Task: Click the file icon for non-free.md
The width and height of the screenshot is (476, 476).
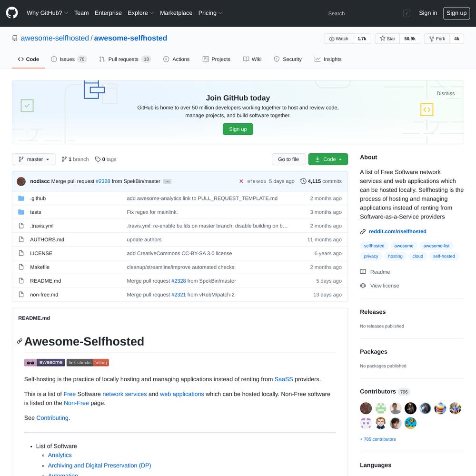Action: coord(21,295)
